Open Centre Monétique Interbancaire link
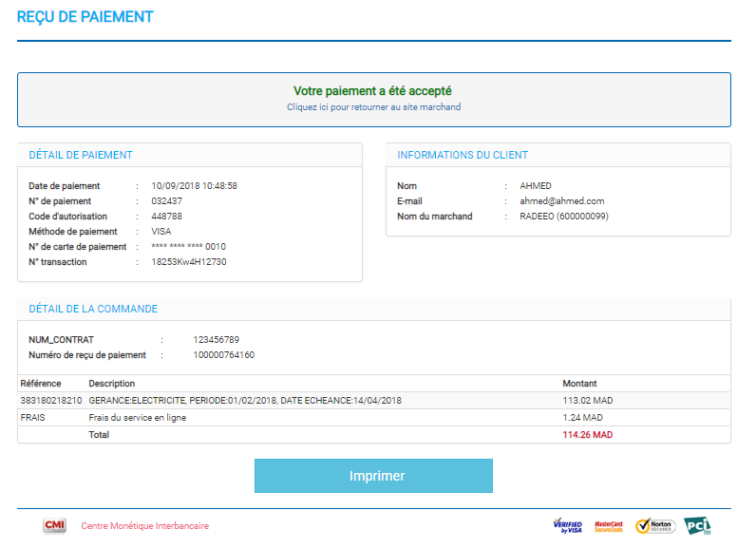 144,526
